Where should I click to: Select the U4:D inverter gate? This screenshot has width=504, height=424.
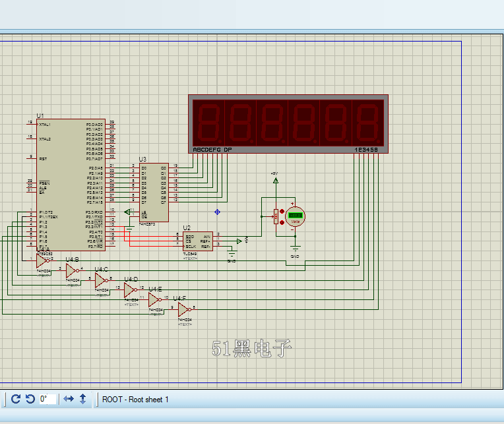coord(130,289)
